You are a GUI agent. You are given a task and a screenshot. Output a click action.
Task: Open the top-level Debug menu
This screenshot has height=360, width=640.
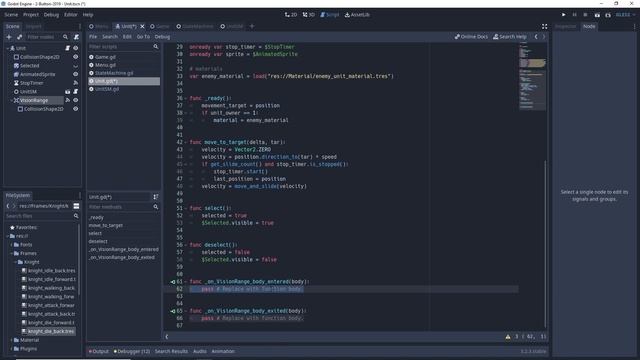[x=51, y=15]
